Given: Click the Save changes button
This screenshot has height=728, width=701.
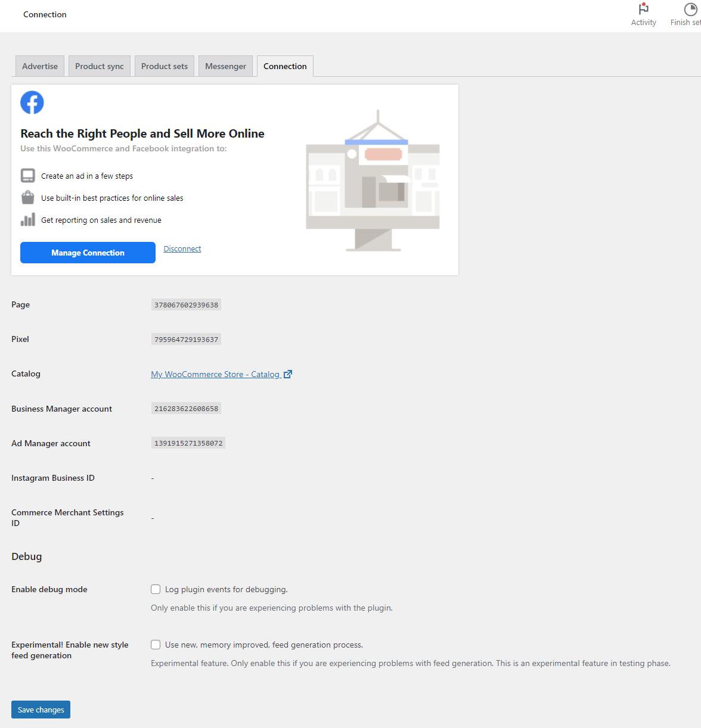Looking at the screenshot, I should tap(41, 710).
